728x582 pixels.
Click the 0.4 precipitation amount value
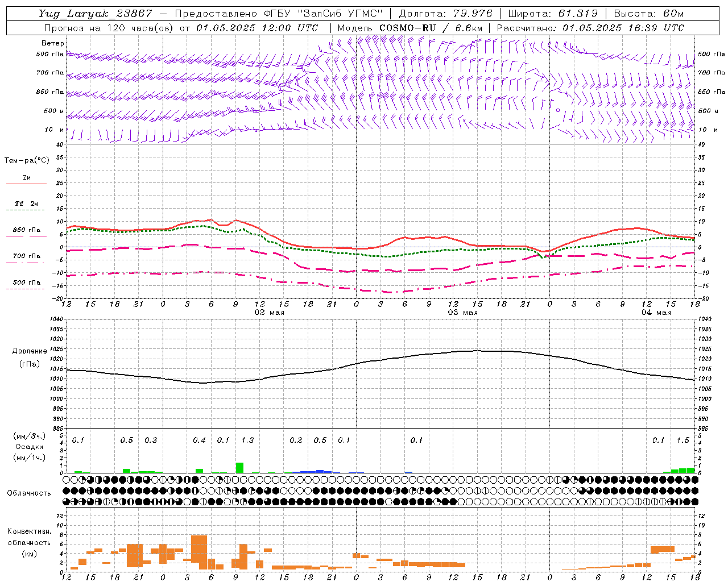tap(199, 440)
